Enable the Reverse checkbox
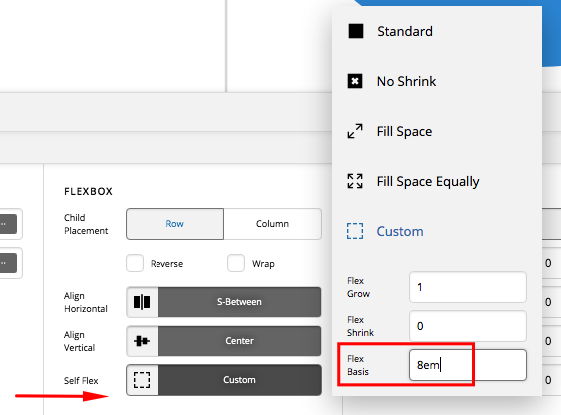561x415 pixels. (x=135, y=263)
